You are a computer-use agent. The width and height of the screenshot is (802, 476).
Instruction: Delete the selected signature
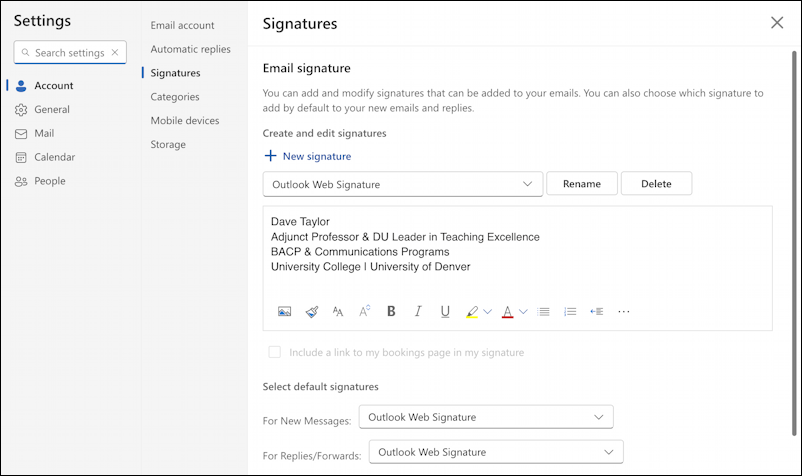656,184
